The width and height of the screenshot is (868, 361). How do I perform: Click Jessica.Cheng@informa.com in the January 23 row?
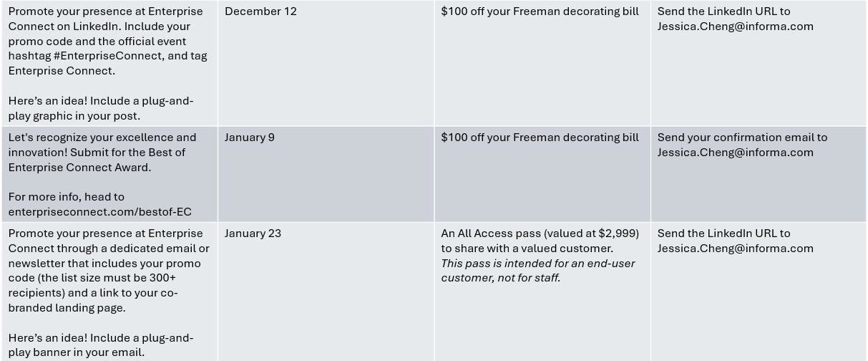[x=735, y=249]
